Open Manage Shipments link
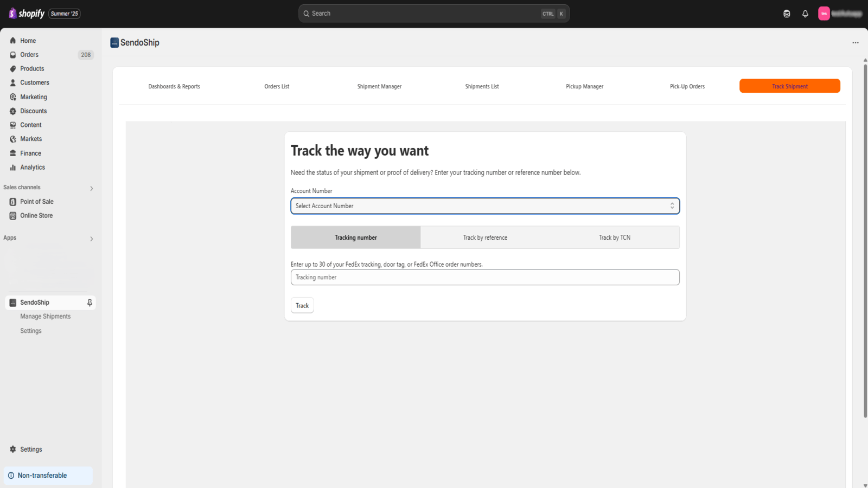This screenshot has height=488, width=868. point(46,317)
